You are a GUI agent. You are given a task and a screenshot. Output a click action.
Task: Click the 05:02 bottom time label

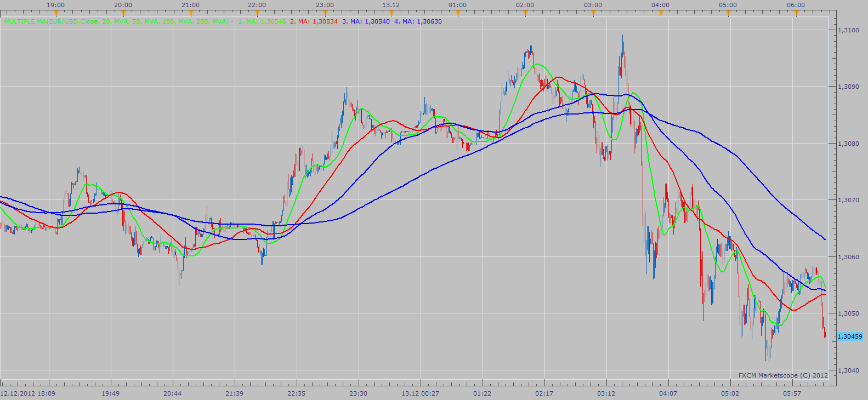730,393
